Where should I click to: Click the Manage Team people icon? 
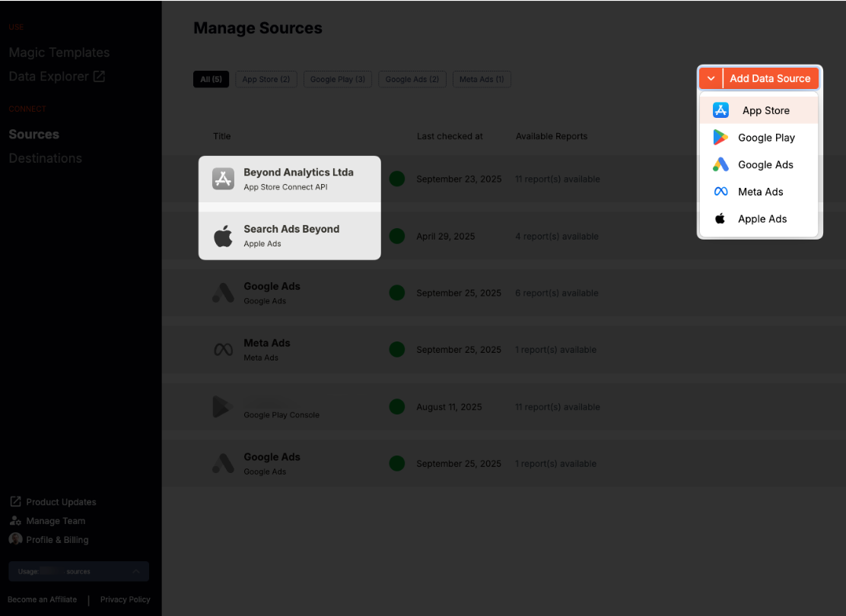coord(15,520)
